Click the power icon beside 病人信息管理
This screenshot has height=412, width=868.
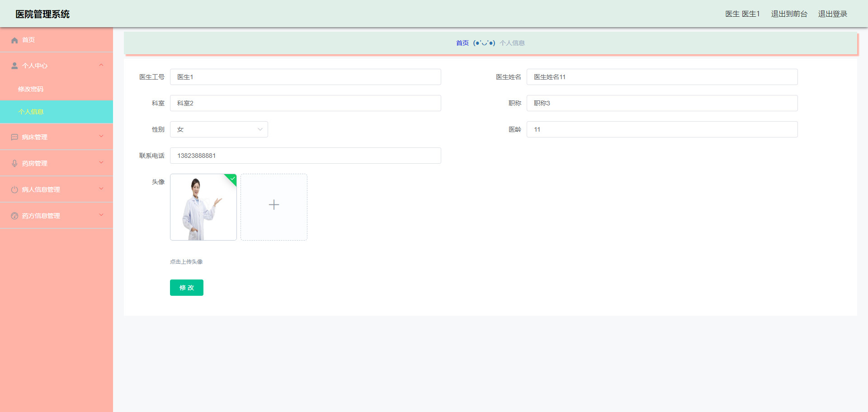[14, 190]
